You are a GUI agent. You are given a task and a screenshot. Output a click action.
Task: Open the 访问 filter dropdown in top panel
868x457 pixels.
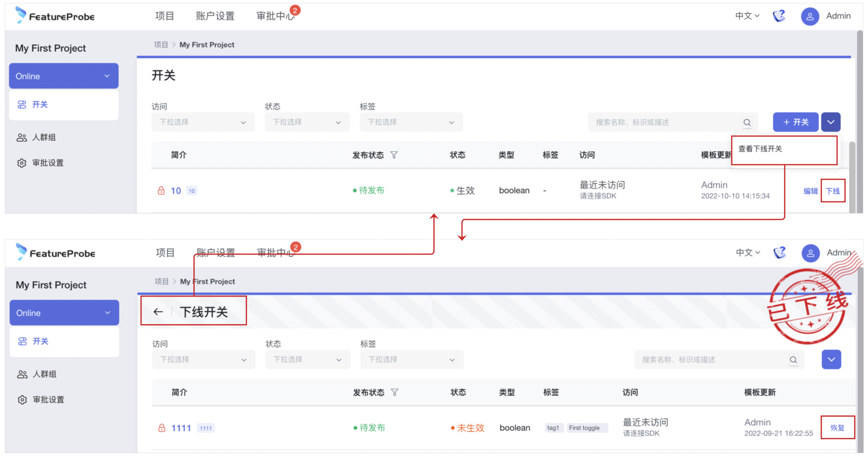click(203, 122)
